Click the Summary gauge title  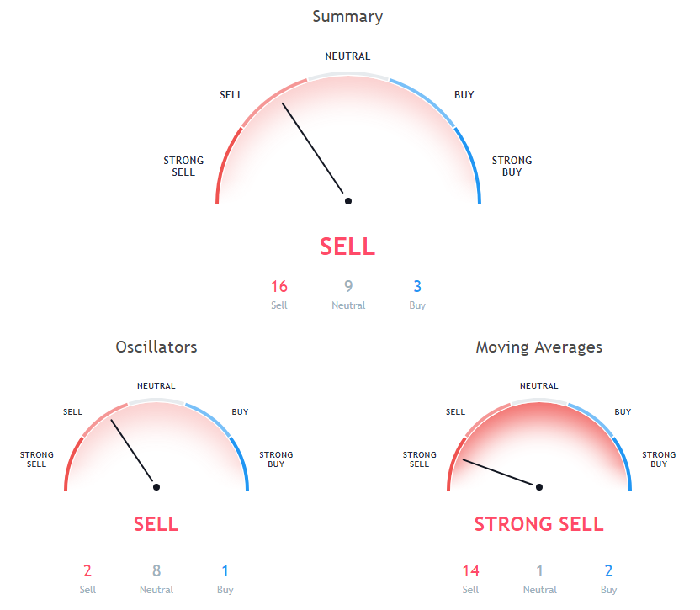click(347, 17)
